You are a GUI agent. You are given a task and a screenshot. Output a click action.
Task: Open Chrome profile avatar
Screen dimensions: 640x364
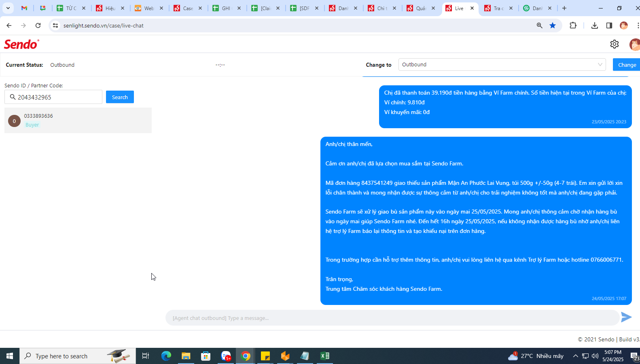[624, 25]
